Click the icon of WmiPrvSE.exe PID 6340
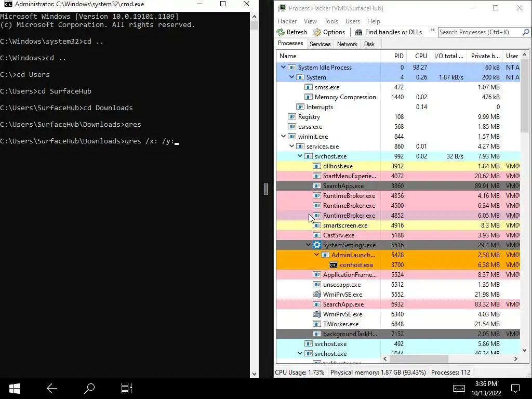532x399 pixels. 317,314
